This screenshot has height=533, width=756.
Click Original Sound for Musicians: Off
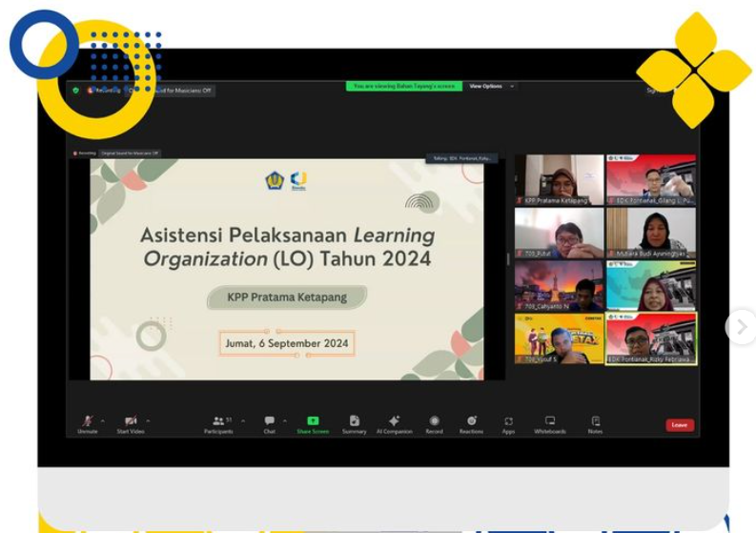pyautogui.click(x=172, y=91)
